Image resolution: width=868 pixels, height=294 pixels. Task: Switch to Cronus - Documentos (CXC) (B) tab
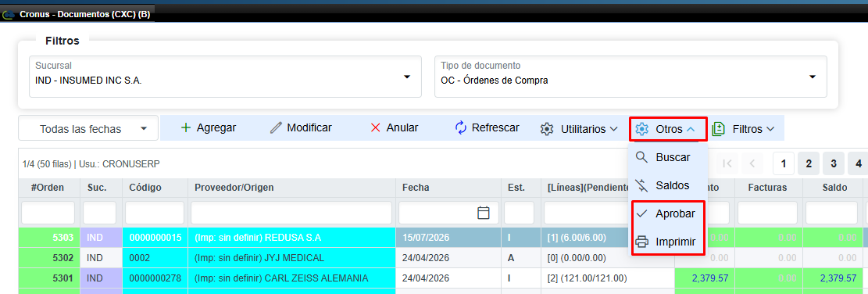(x=77, y=14)
